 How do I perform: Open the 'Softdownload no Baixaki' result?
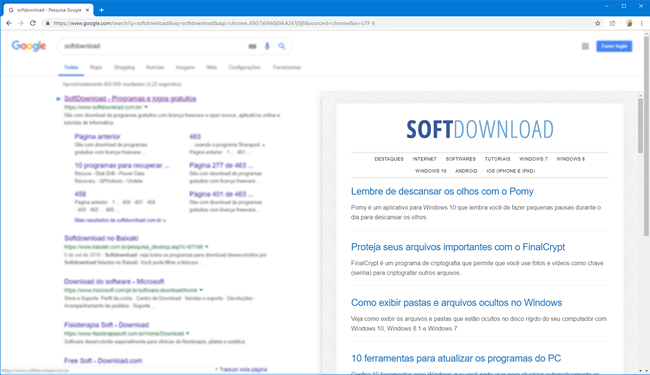(101, 238)
